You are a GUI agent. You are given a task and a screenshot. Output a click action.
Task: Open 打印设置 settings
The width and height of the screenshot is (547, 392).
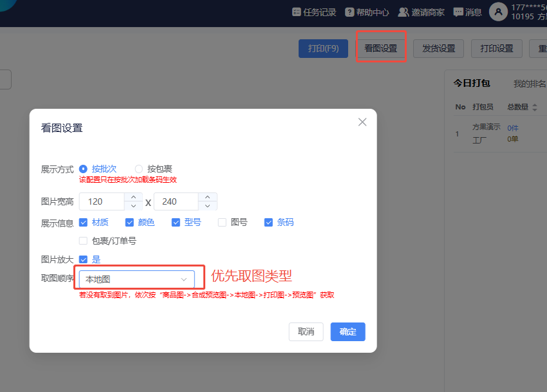[x=496, y=48]
